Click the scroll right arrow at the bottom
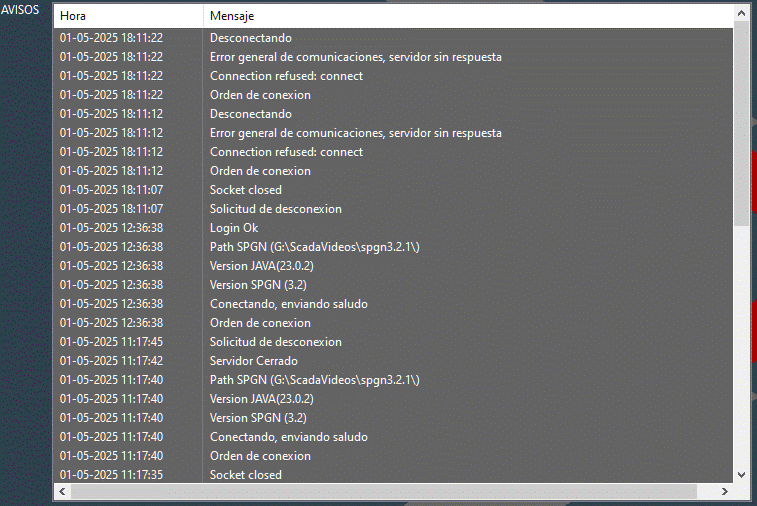Image resolution: width=757 pixels, height=506 pixels. (x=725, y=492)
